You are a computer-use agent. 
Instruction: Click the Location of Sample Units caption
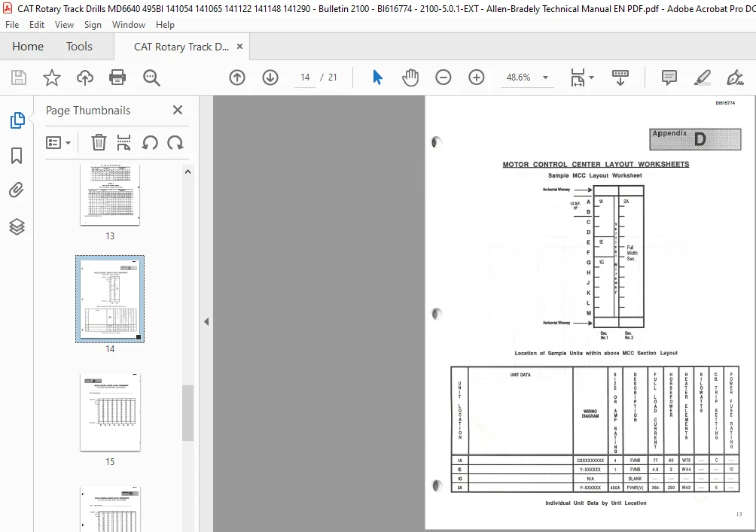click(596, 353)
